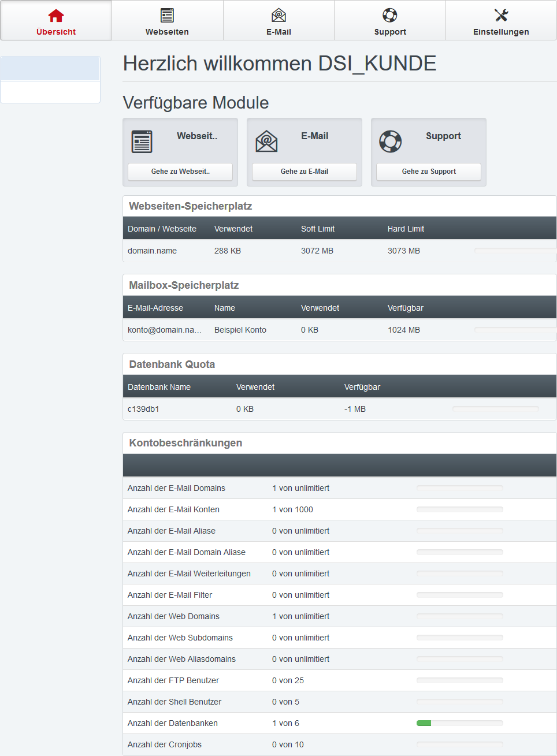Image resolution: width=557 pixels, height=756 pixels.
Task: Click the Datenbanken usage progress bar
Action: click(459, 723)
